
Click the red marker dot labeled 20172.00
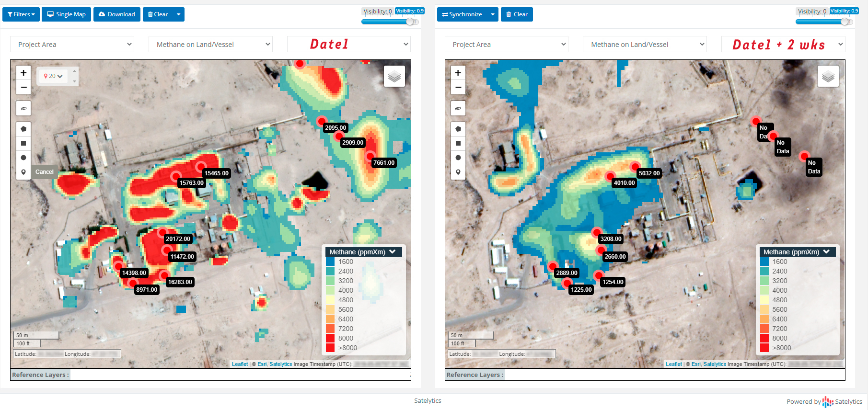click(162, 233)
